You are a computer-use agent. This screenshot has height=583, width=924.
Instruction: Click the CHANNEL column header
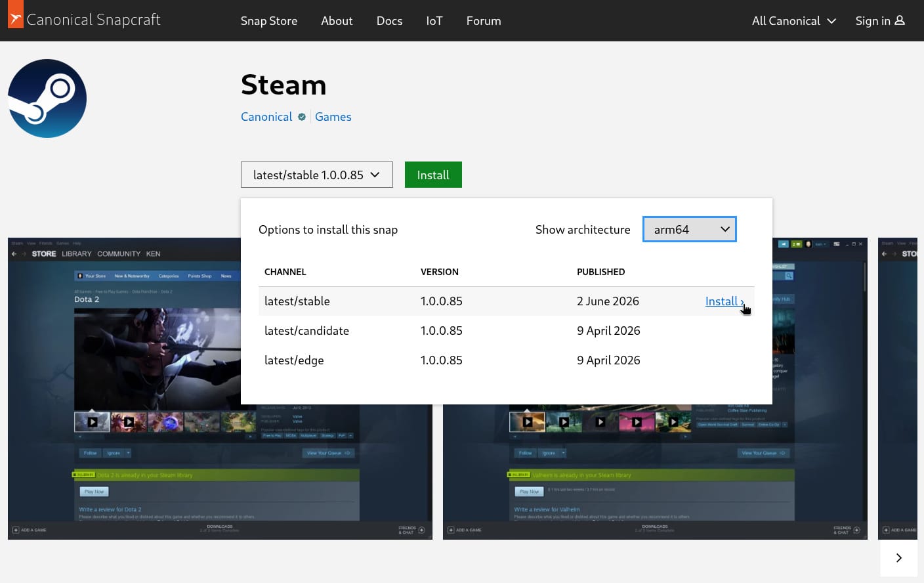coord(285,272)
